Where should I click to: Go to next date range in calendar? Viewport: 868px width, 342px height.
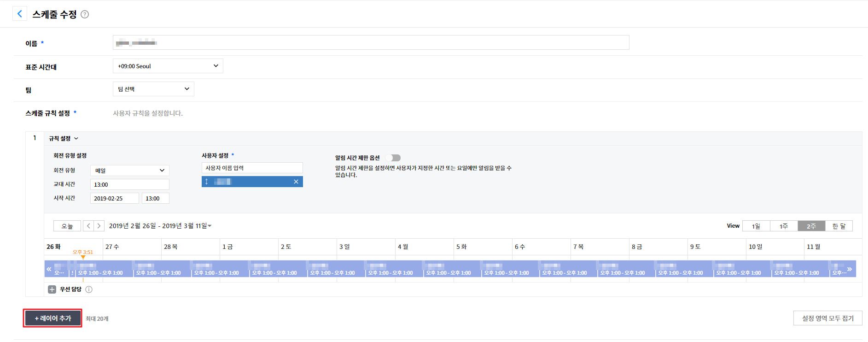99,226
